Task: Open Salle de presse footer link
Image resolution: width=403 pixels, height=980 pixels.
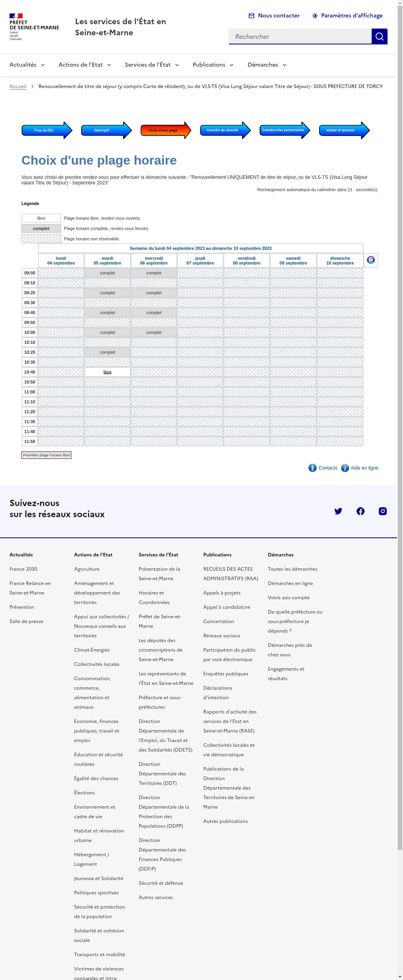Action: pos(27,621)
